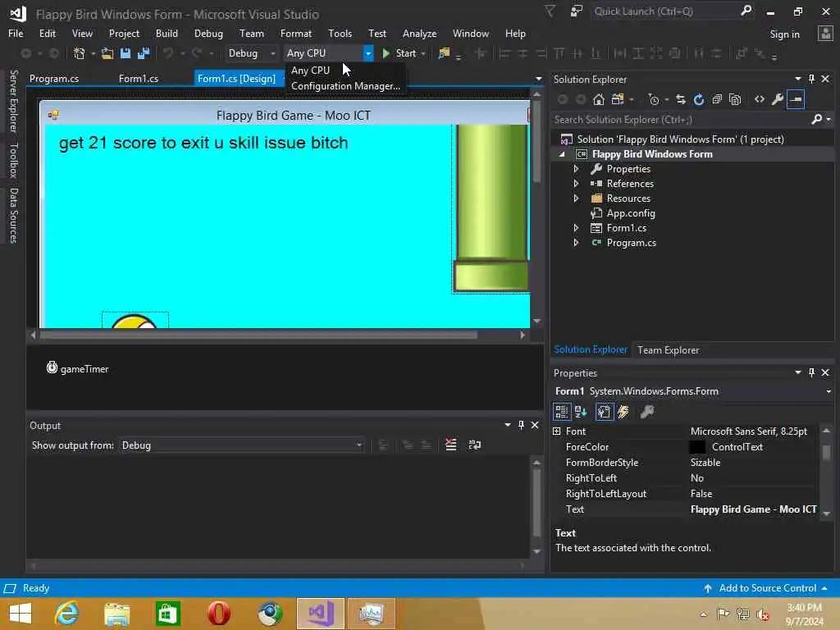Viewport: 840px width, 630px height.
Task: Open Internet Explorer from the taskbar
Action: coord(66,613)
